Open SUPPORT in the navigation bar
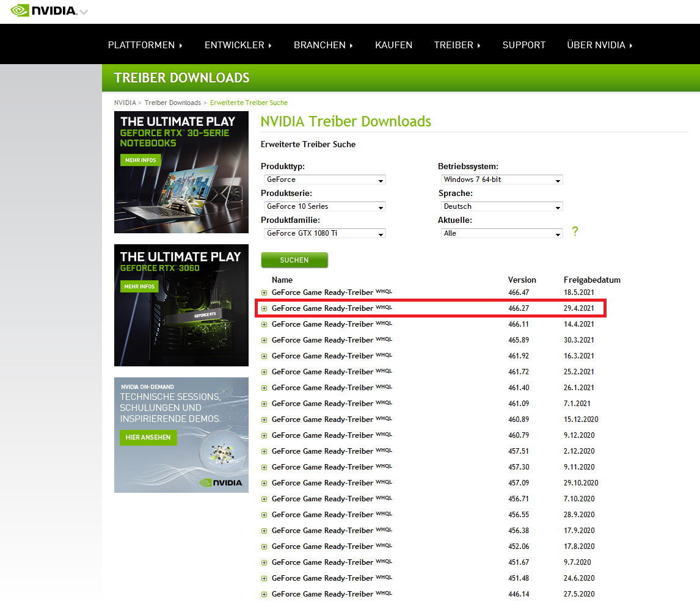 point(523,45)
